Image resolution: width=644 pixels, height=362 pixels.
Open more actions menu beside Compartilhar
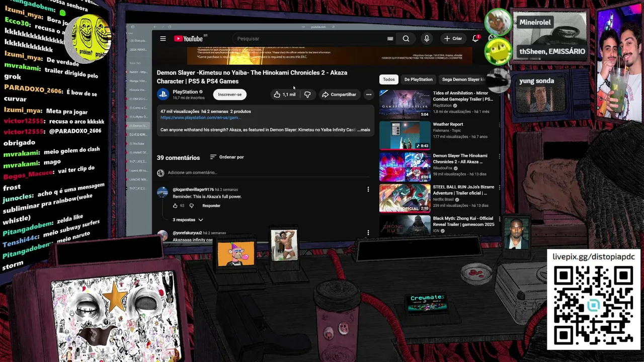(369, 95)
